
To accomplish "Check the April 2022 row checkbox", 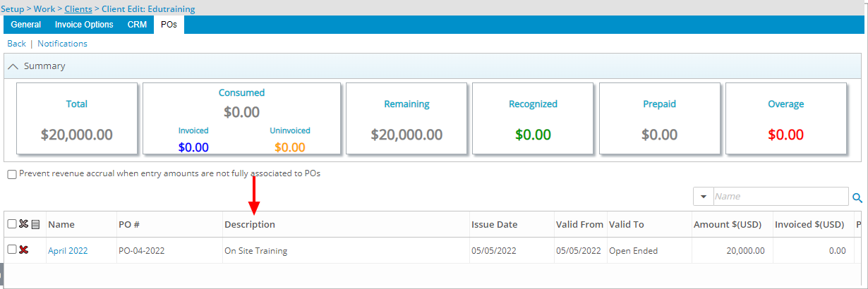I will click(12, 250).
